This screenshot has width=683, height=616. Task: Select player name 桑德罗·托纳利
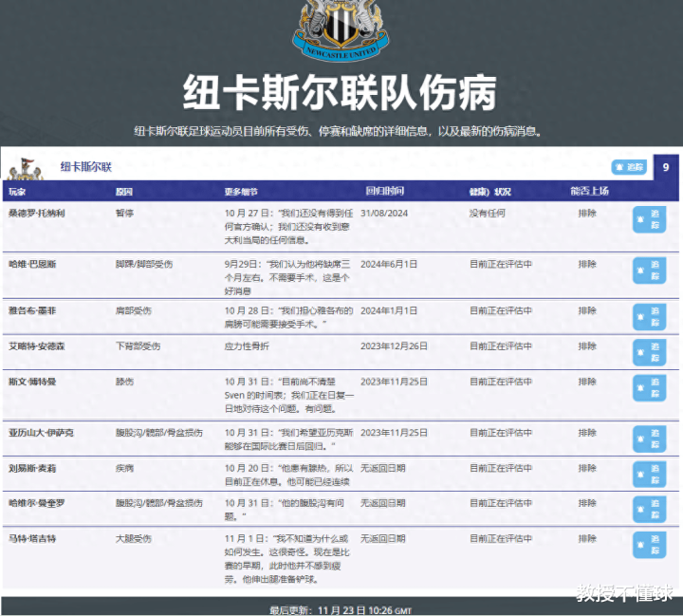coord(37,214)
